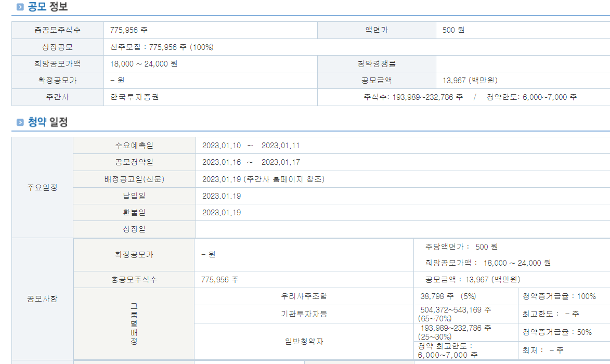The width and height of the screenshot is (610, 364).
Task: Select the '공모 정보' section heading text
Action: 48,7
